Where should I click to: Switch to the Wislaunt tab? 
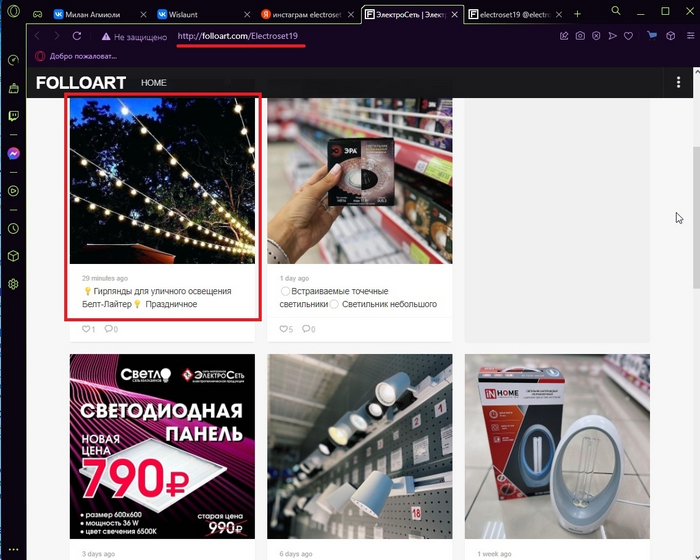tap(203, 14)
